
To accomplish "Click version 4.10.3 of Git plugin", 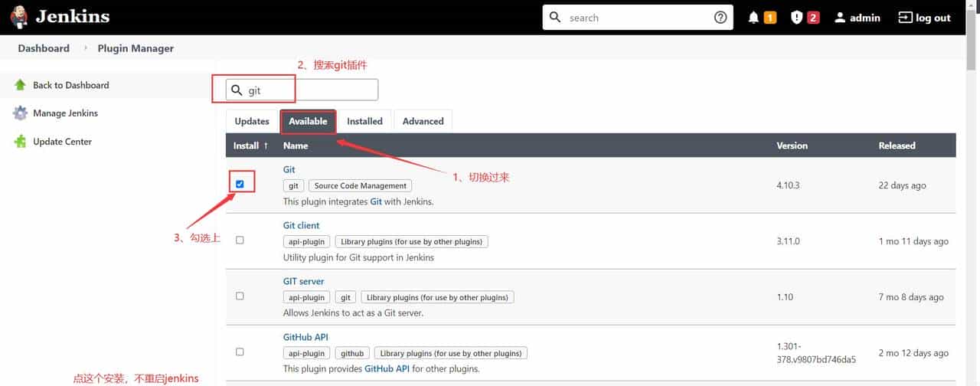I will [x=788, y=185].
